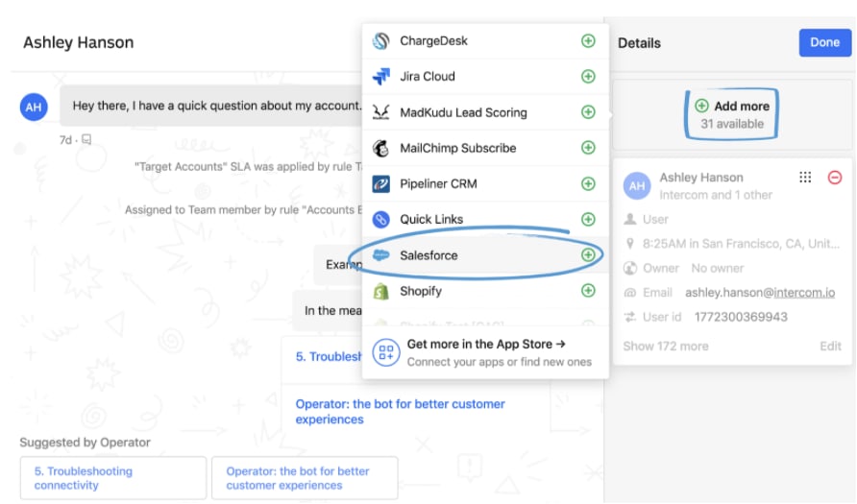Click the User id arrows icon
Viewport: 857px width, 504px height.
[630, 317]
